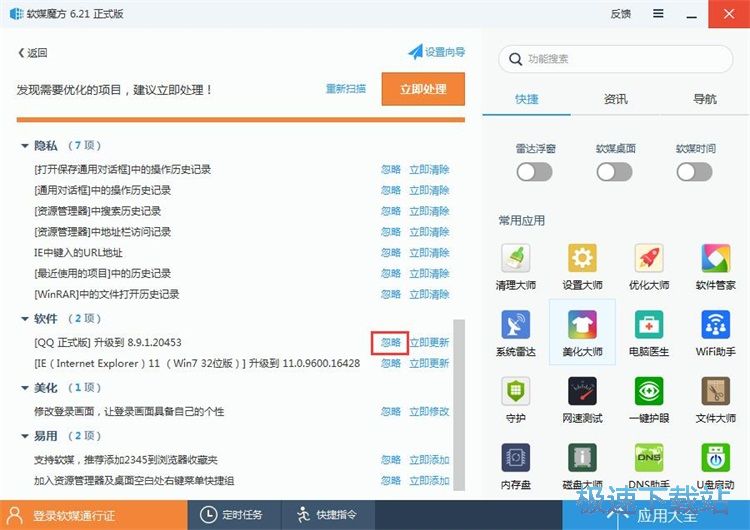This screenshot has width=750, height=530.
Task: Enable the 软媒时间 switch
Action: coord(695,172)
